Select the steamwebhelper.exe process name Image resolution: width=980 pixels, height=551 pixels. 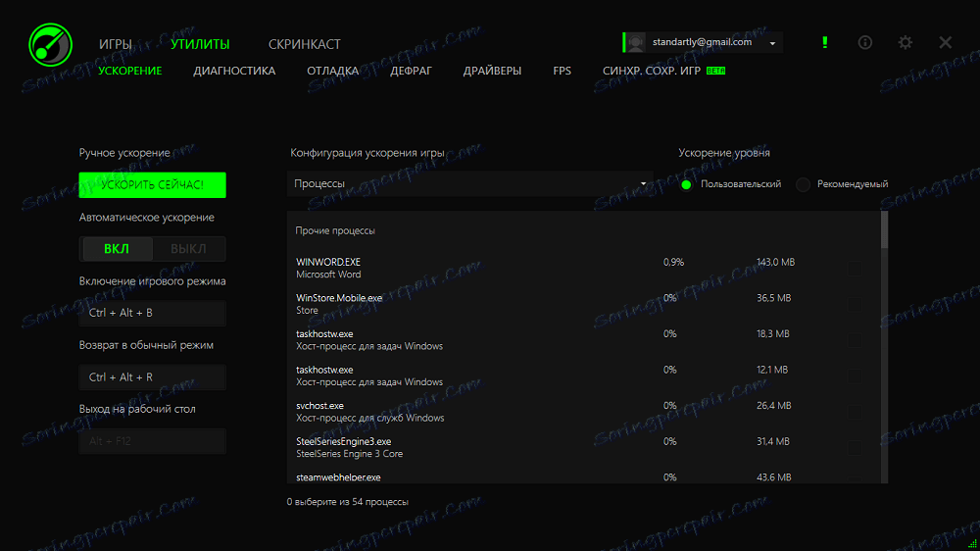338,477
